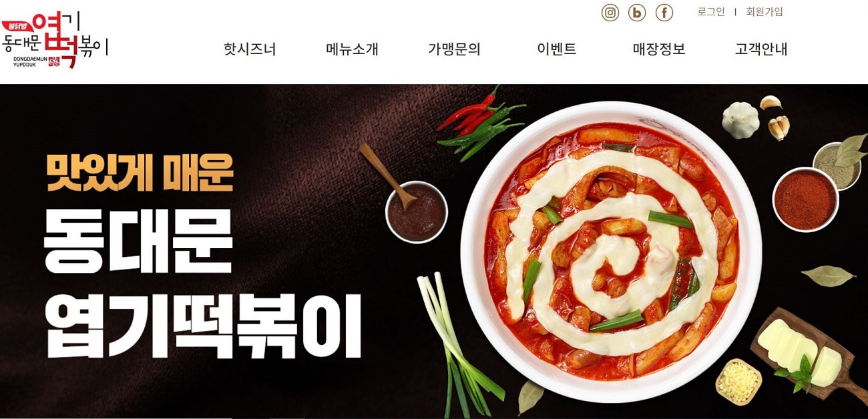Open the 매장정보 menu

click(x=659, y=49)
